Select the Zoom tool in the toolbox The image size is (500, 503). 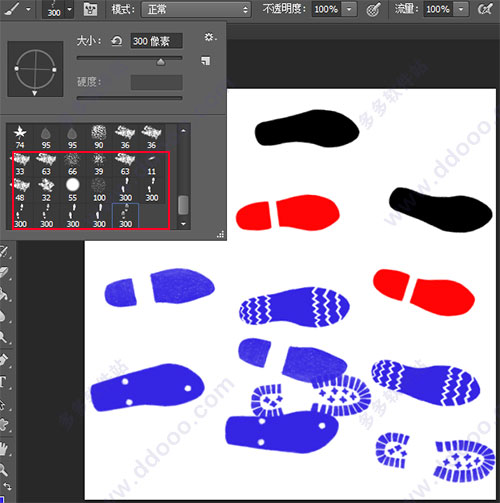pos(3,470)
